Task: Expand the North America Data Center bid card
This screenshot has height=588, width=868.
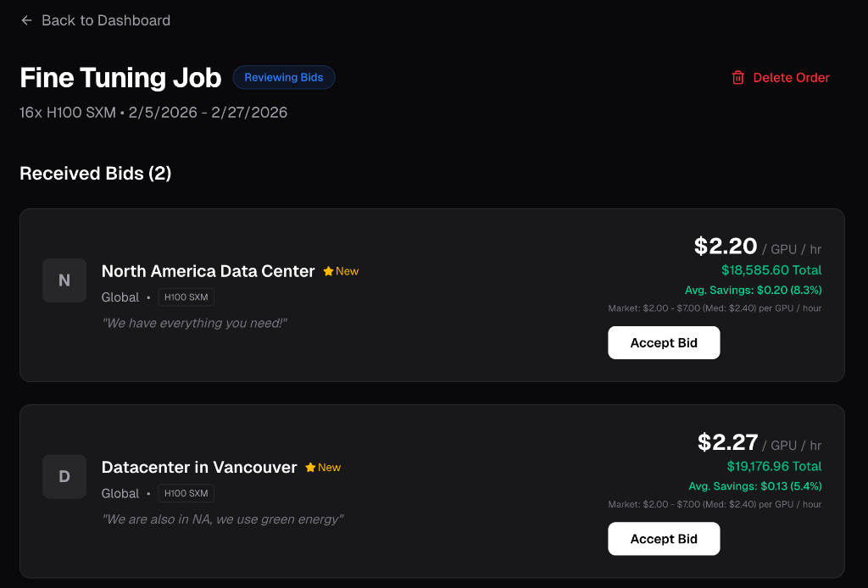Action: 431,295
